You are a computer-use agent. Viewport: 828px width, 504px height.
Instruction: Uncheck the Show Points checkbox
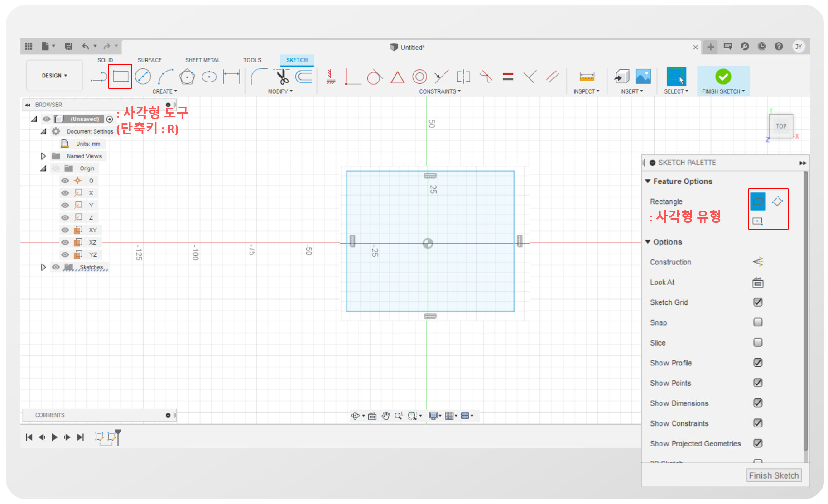tap(758, 383)
